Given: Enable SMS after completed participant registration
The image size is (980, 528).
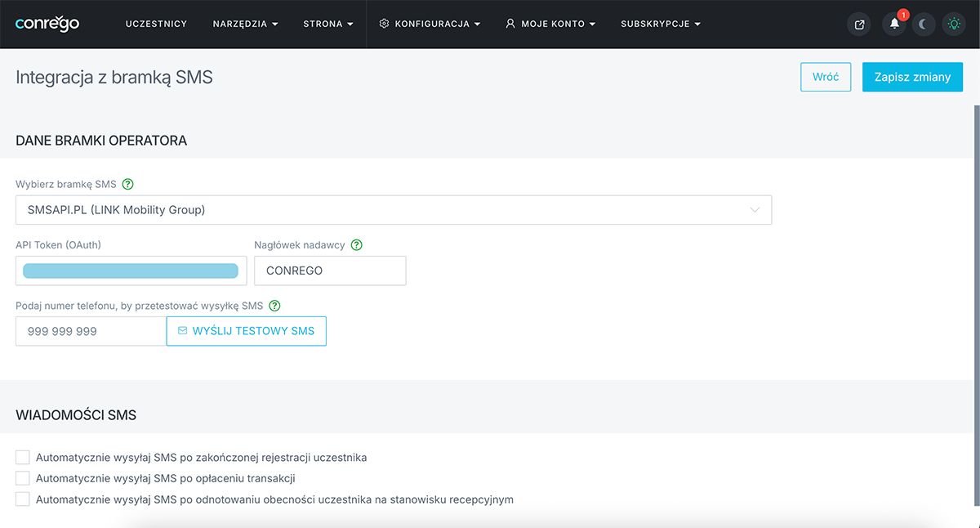Looking at the screenshot, I should (23, 457).
